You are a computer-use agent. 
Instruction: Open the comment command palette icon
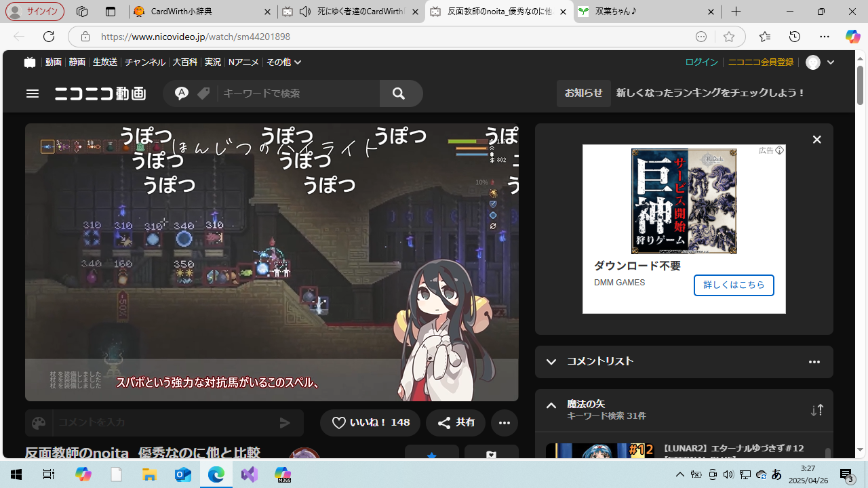pyautogui.click(x=39, y=423)
